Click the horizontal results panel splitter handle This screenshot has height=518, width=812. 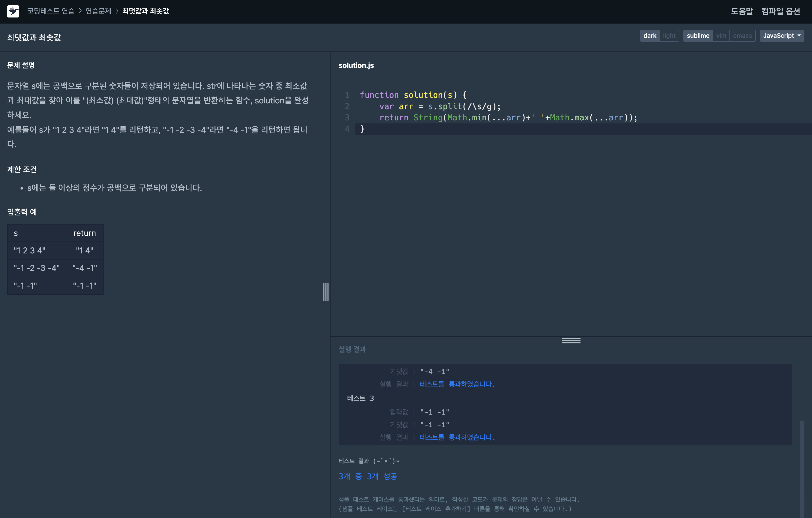(x=571, y=341)
